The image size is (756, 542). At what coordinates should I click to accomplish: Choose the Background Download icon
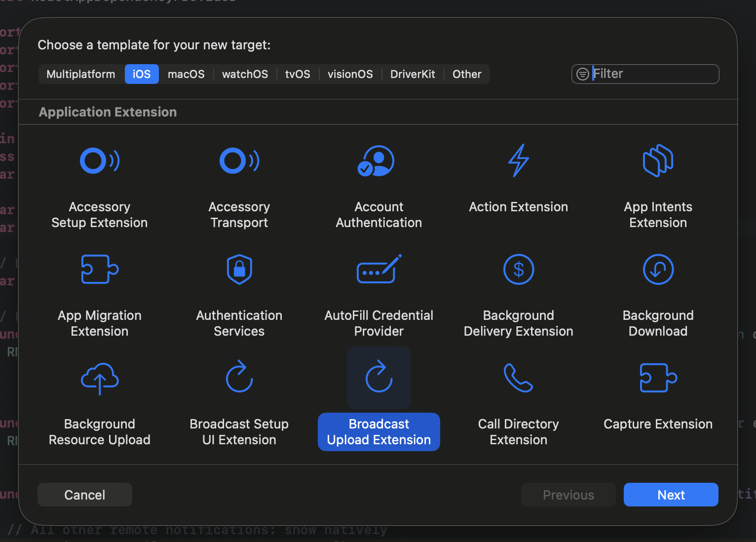pos(658,270)
